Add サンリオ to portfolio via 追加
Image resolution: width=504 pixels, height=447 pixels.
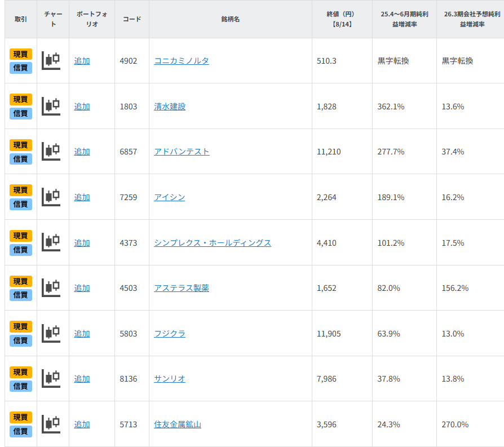82,379
